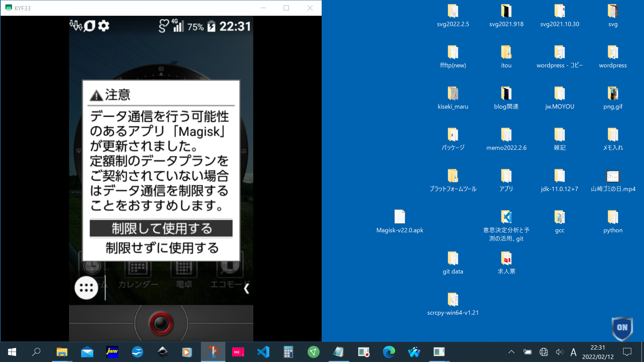
Task: Launch Microsoft Edge from taskbar
Action: (x=389, y=352)
